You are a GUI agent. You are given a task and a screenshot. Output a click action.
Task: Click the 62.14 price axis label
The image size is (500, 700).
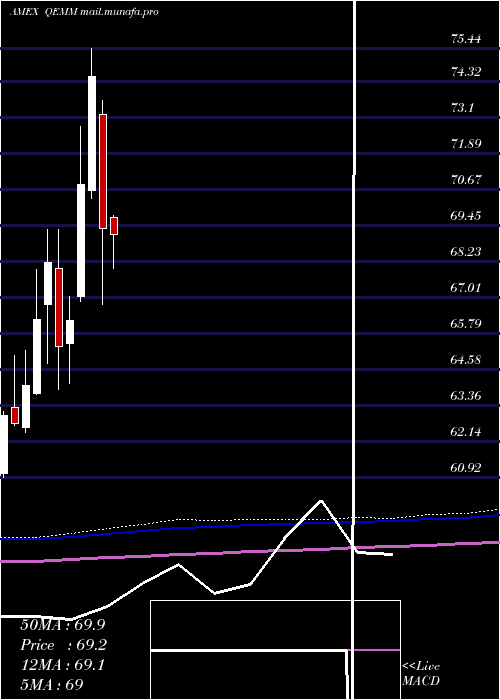click(x=466, y=432)
